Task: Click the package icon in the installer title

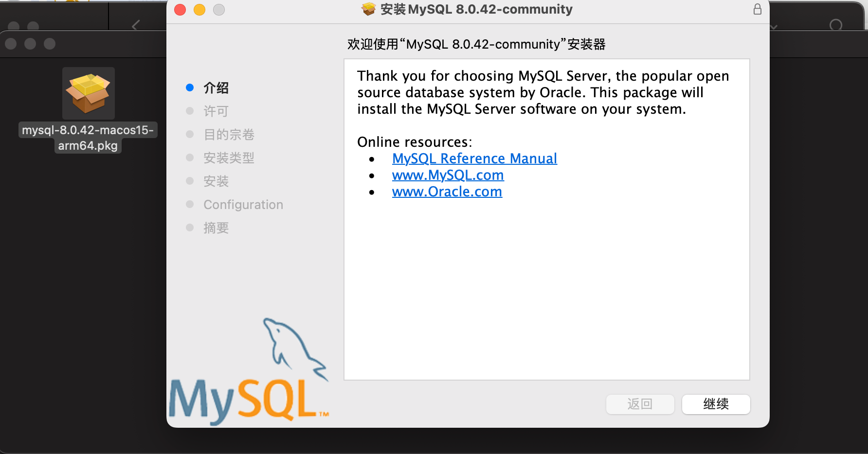Action: [369, 9]
